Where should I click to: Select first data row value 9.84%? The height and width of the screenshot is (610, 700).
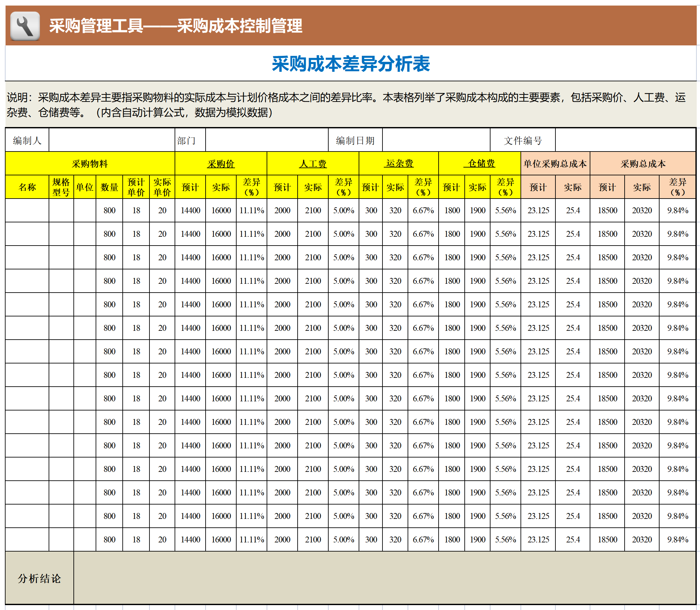click(677, 210)
